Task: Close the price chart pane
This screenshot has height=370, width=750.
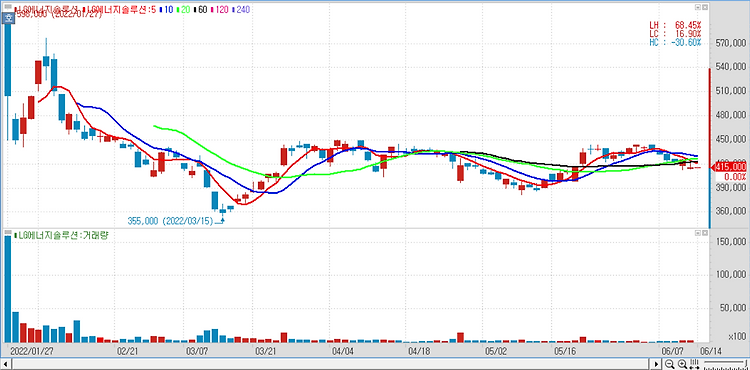Action: point(705,7)
